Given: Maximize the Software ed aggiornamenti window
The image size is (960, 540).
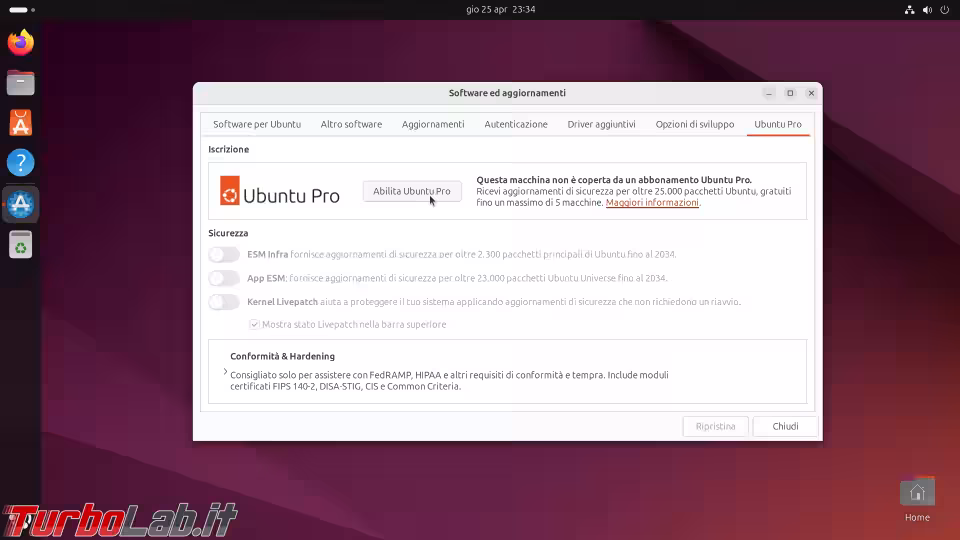Looking at the screenshot, I should [790, 93].
